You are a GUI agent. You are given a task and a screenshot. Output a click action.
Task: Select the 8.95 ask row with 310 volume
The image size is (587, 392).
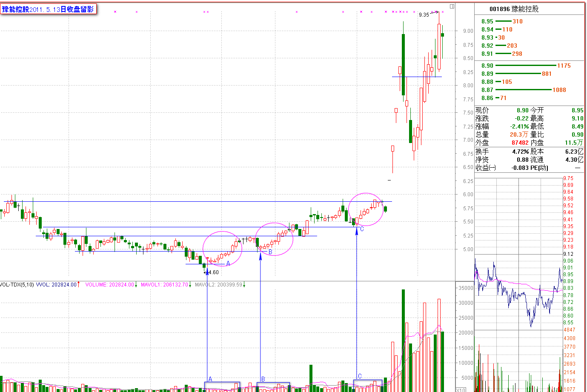point(502,21)
